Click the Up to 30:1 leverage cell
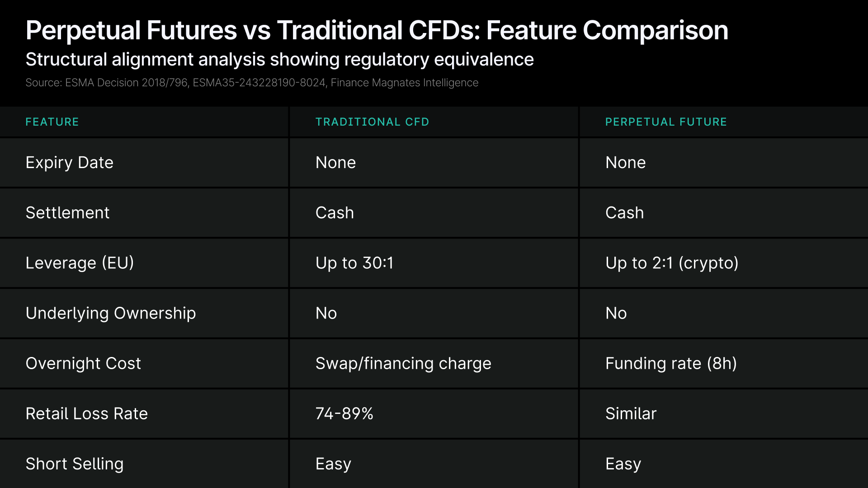 point(354,263)
